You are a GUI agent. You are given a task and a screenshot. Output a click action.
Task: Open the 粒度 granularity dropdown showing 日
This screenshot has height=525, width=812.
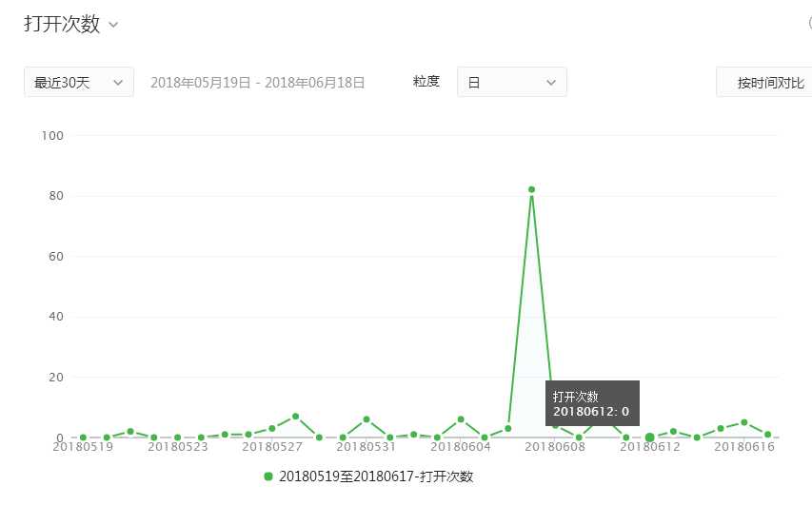(511, 82)
